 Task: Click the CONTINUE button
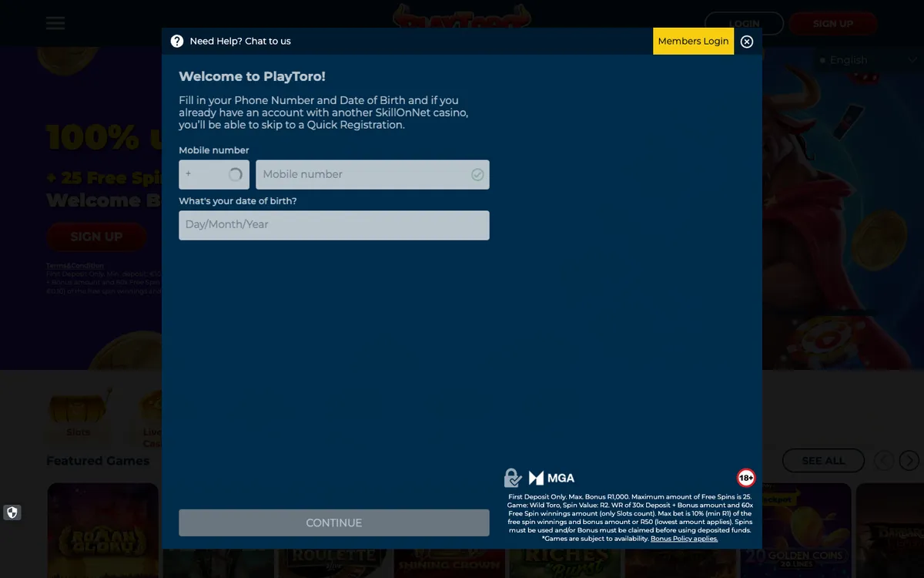click(334, 523)
